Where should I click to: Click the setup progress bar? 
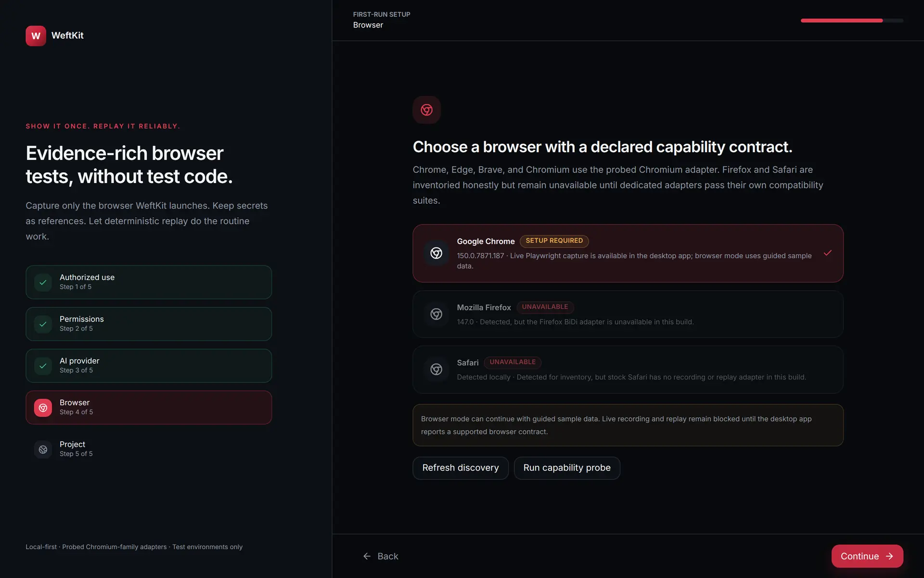852,21
